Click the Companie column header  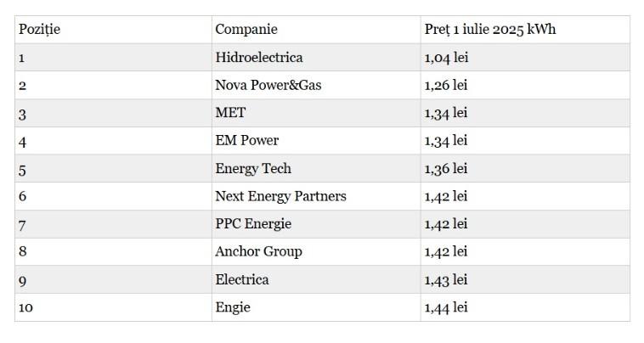[x=246, y=30]
